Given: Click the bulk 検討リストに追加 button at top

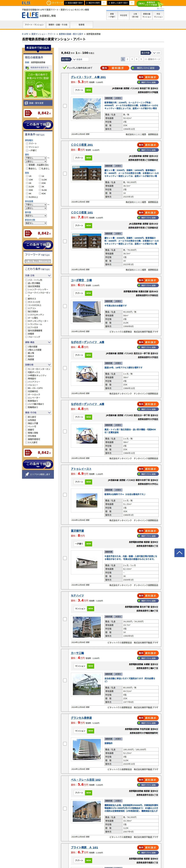Looking at the screenshot, I should coord(145,68).
